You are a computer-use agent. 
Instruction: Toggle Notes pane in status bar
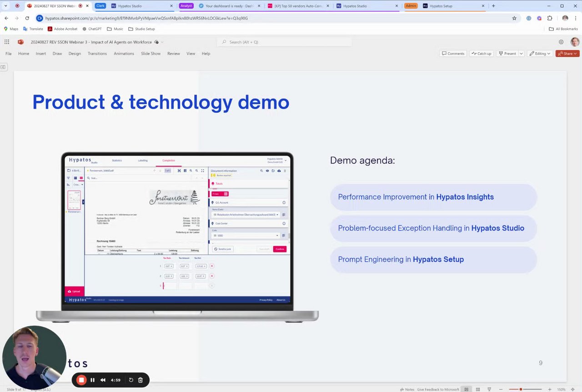tap(407, 389)
